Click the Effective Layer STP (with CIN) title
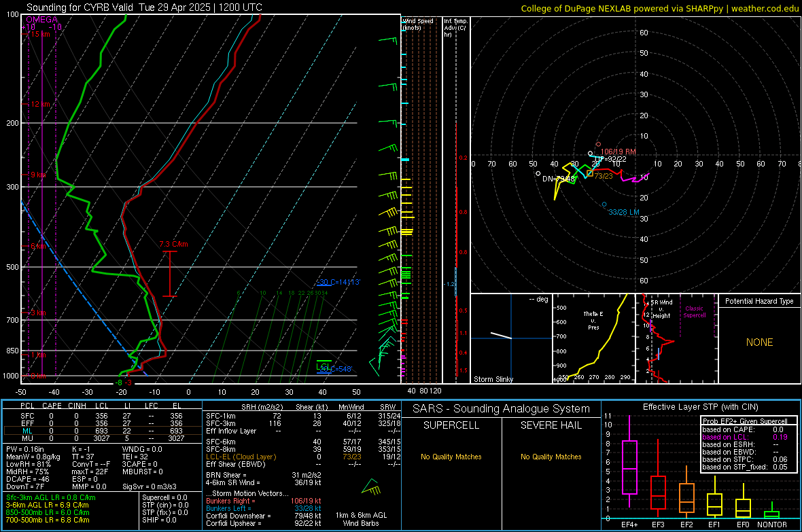Viewport: 802px width, 532px height. (700, 407)
